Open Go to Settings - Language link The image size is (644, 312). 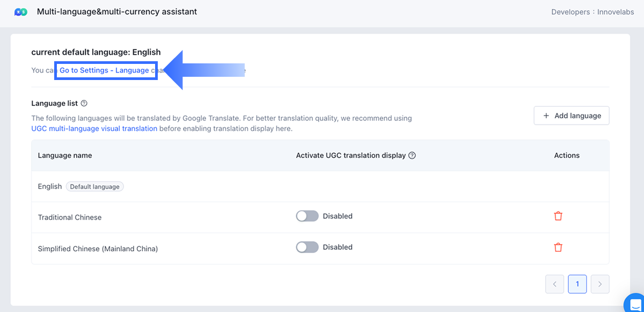pyautogui.click(x=105, y=70)
